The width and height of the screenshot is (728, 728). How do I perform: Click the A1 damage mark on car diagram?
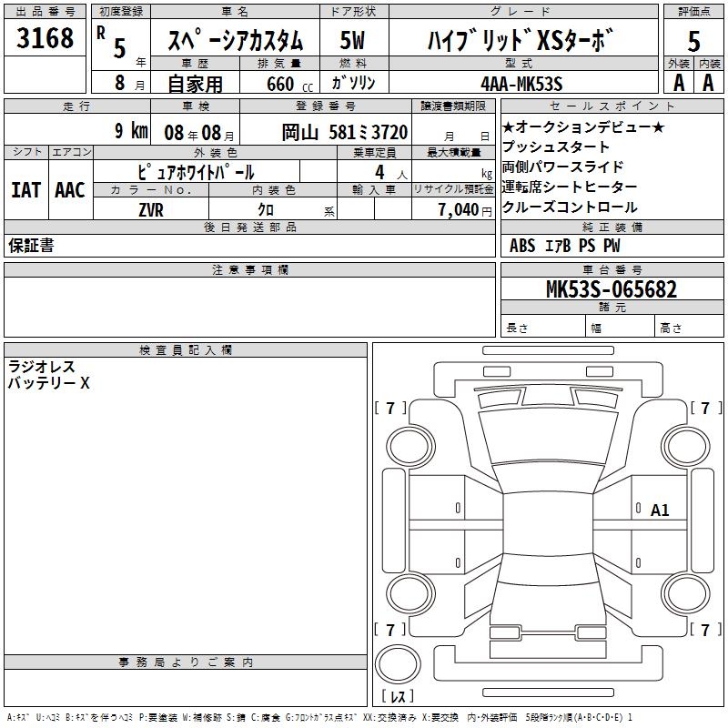[x=660, y=511]
